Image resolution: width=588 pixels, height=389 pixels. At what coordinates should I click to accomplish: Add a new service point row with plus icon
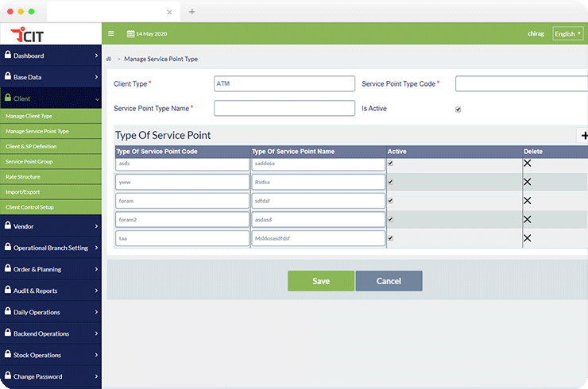click(x=584, y=135)
